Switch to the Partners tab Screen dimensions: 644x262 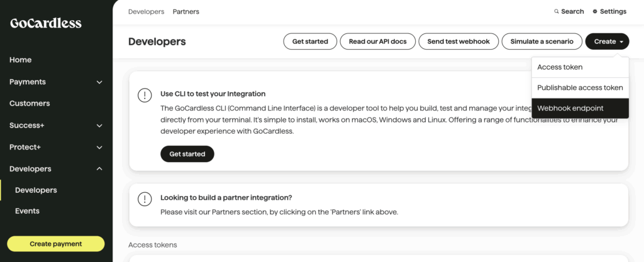[x=186, y=11]
